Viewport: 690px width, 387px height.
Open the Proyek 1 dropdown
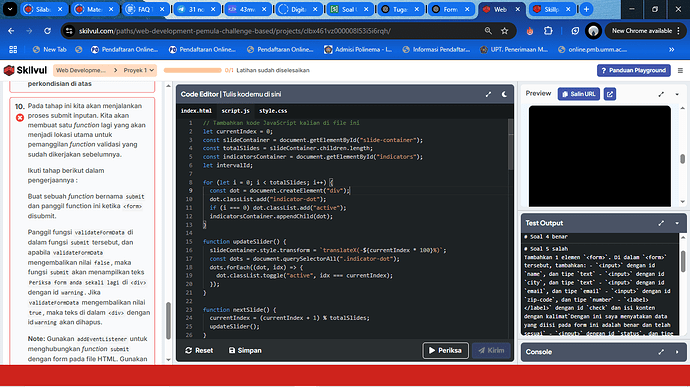[139, 70]
